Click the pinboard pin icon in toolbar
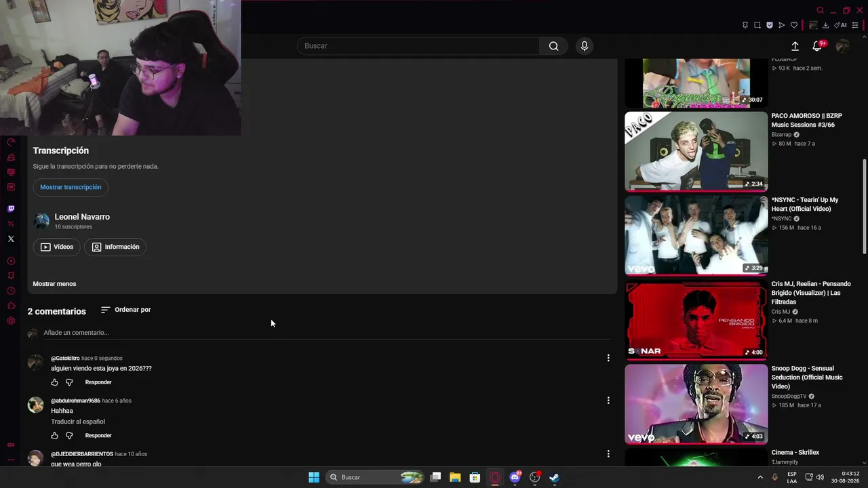Image resolution: width=868 pixels, height=488 pixels. pyautogui.click(x=745, y=25)
